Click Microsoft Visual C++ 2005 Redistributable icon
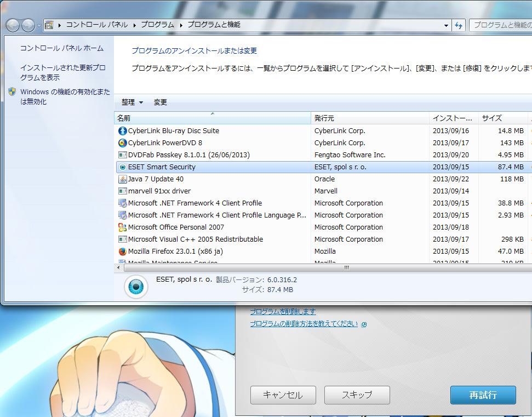This screenshot has width=532, height=417. (123, 239)
